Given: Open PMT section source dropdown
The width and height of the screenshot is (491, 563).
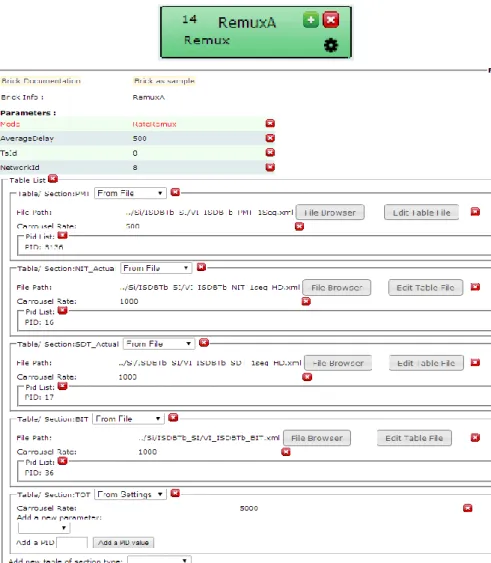Looking at the screenshot, I should (x=130, y=193).
